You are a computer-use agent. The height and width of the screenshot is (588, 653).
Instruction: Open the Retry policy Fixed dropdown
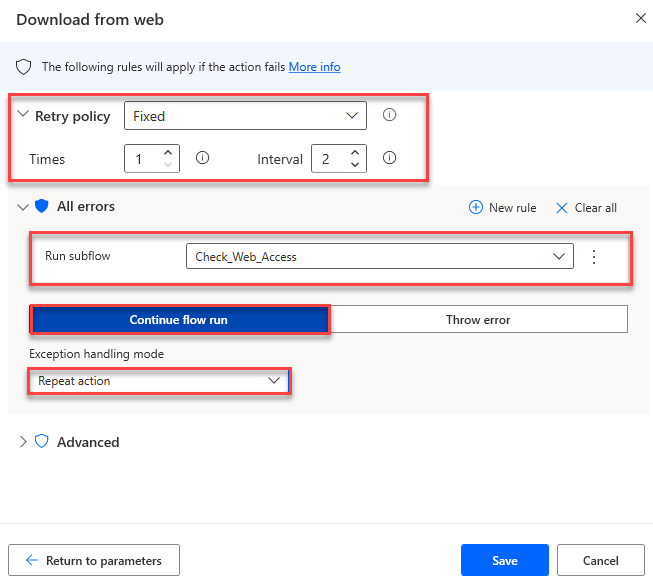tap(245, 116)
